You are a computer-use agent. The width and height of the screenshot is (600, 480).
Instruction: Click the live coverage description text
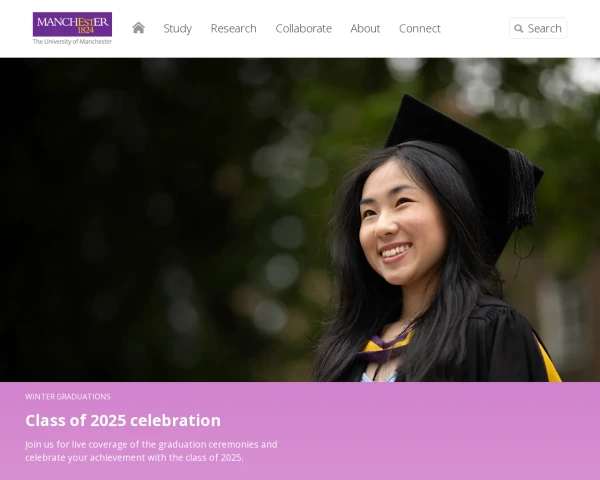click(x=151, y=451)
